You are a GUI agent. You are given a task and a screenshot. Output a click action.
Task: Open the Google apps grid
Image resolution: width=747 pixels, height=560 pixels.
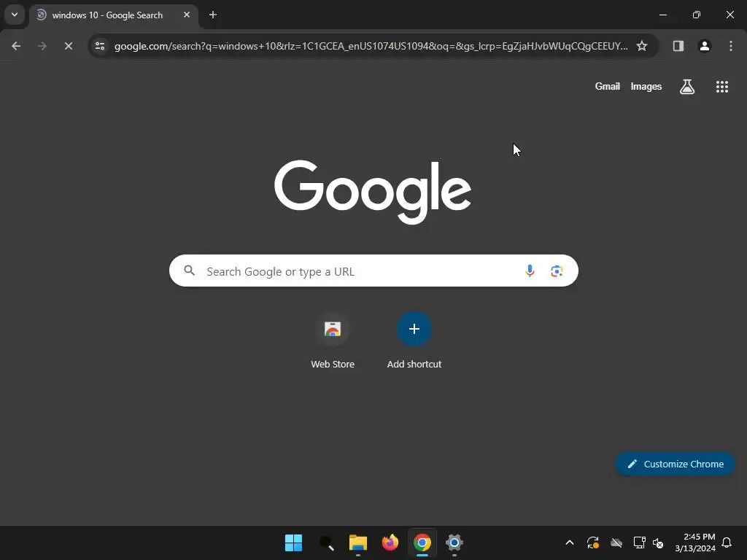pos(721,87)
